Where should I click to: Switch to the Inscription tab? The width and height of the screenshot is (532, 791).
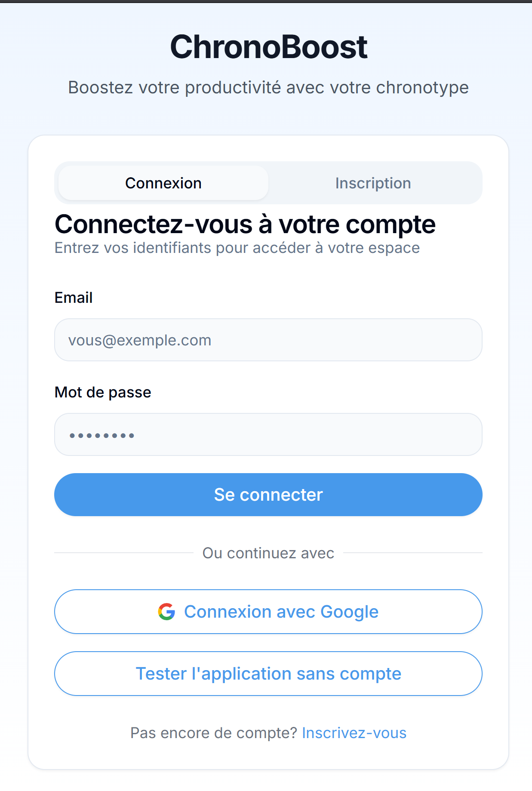pos(373,183)
